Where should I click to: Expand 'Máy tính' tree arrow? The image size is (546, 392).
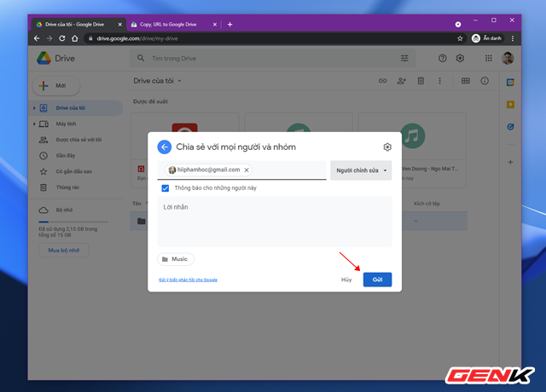(x=34, y=124)
